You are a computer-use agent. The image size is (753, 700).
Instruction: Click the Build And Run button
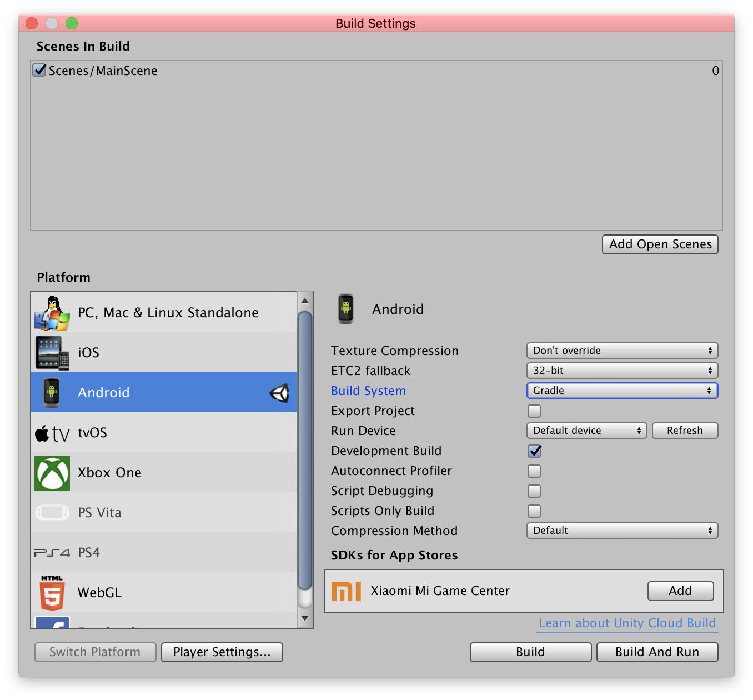tap(657, 652)
